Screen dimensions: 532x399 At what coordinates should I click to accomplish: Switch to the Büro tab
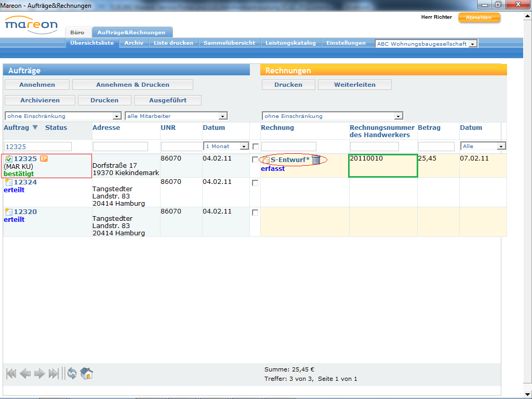click(77, 32)
